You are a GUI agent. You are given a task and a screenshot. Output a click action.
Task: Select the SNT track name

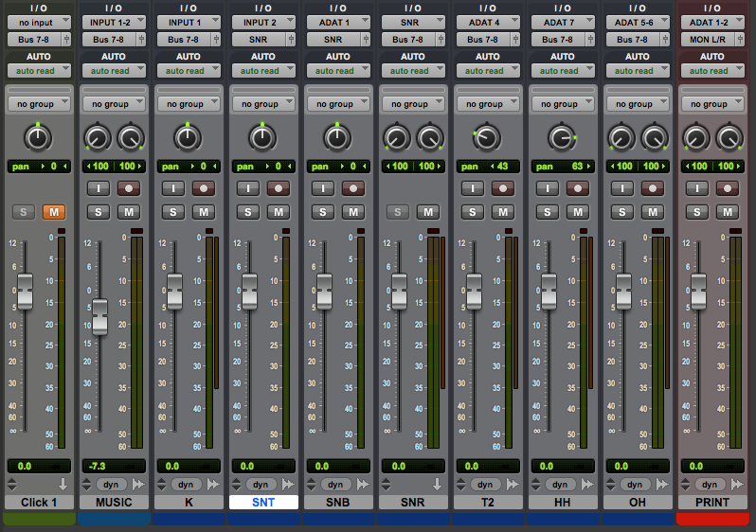[x=262, y=502]
